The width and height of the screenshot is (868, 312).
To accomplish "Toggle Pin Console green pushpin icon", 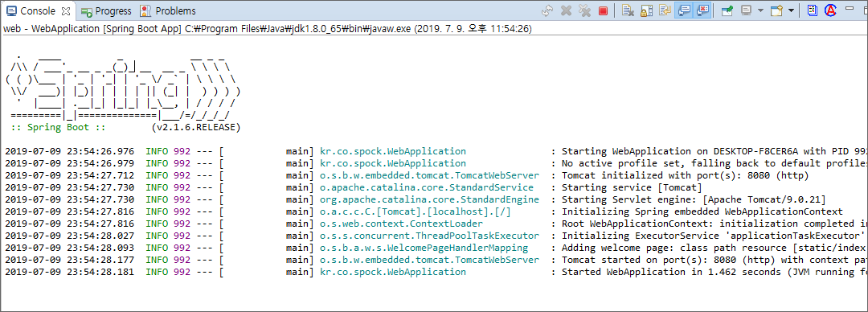I will click(x=727, y=10).
